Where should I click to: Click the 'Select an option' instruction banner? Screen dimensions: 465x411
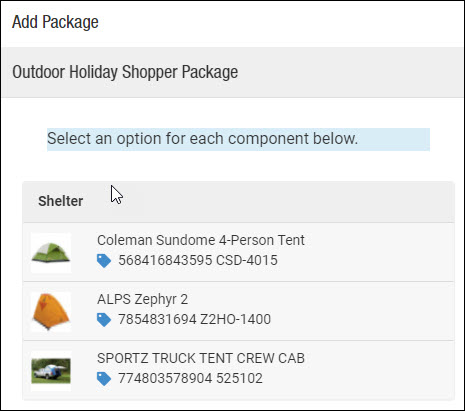[x=238, y=139]
